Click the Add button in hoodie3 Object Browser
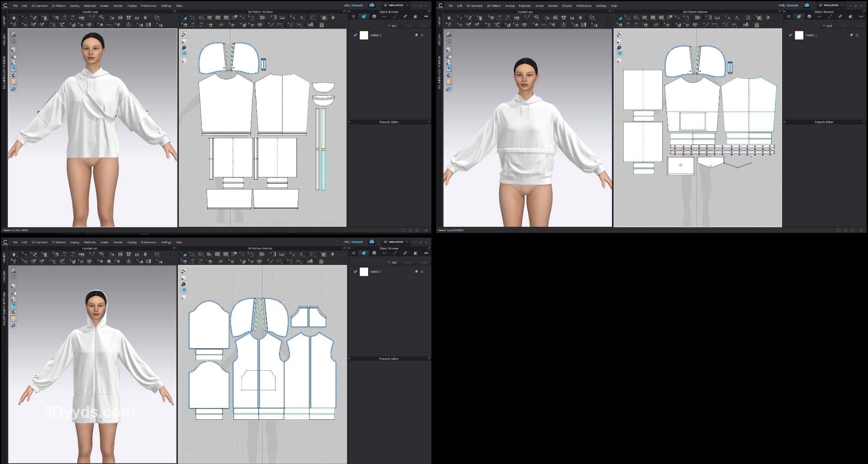 coord(828,26)
